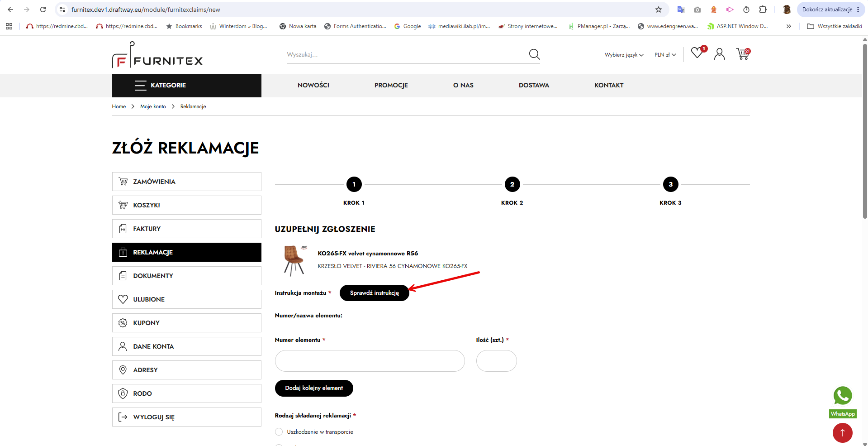Image resolution: width=868 pixels, height=446 pixels.
Task: Expand the Wybierz język language dropdown
Action: 624,55
